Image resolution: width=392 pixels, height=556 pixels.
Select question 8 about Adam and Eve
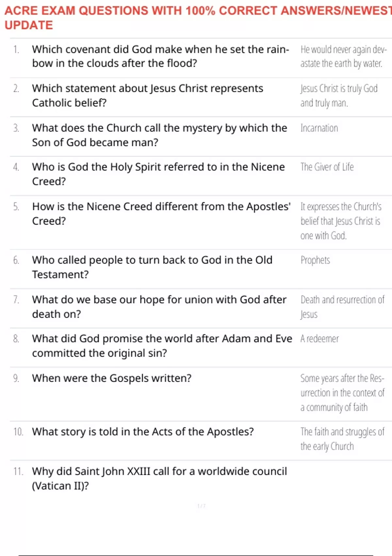point(162,346)
